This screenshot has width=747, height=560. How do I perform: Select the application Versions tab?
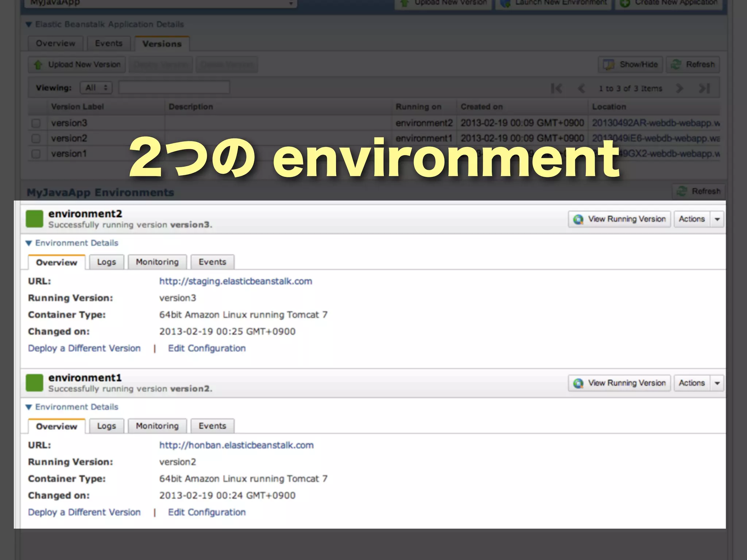pyautogui.click(x=162, y=44)
